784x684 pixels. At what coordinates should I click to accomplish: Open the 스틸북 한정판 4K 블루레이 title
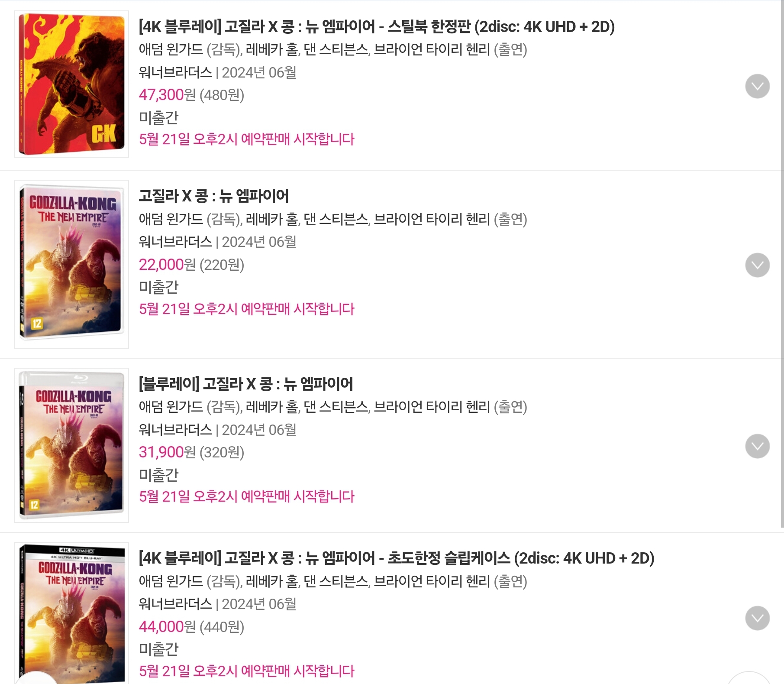(x=376, y=27)
